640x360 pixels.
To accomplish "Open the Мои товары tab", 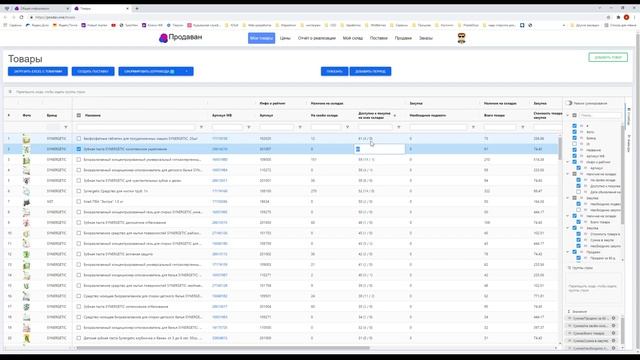I will click(262, 38).
